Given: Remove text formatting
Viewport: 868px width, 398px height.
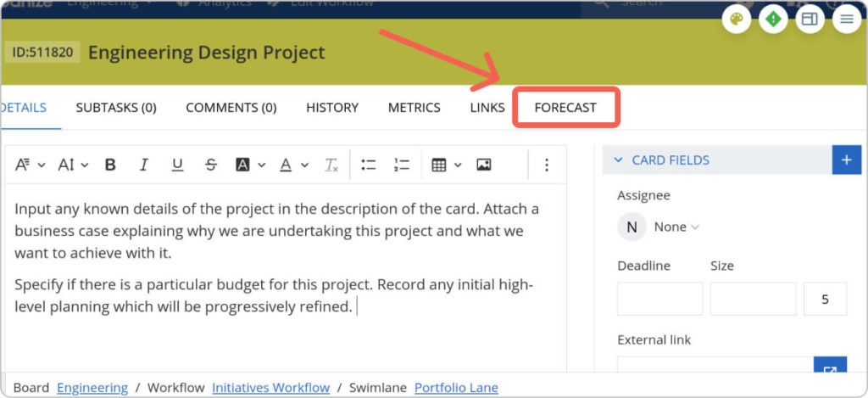Looking at the screenshot, I should point(331,165).
